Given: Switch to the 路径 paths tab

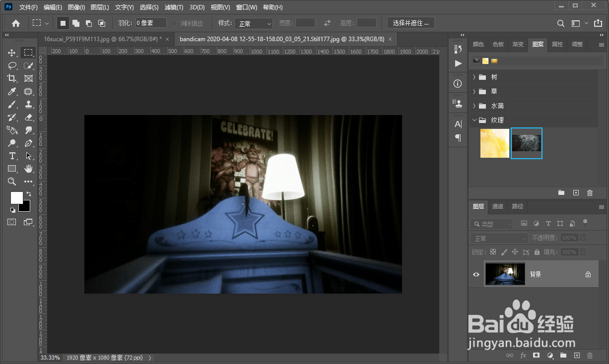Looking at the screenshot, I should click(x=517, y=206).
